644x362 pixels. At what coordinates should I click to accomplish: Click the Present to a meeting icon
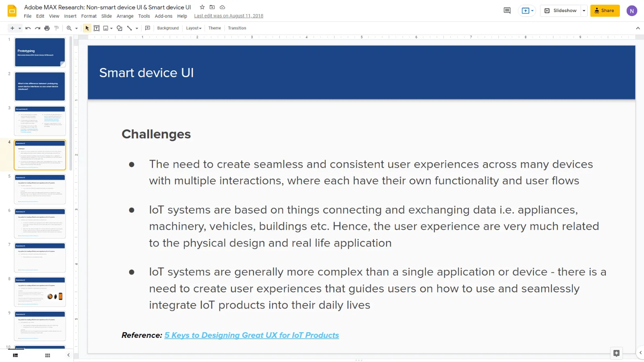(527, 11)
